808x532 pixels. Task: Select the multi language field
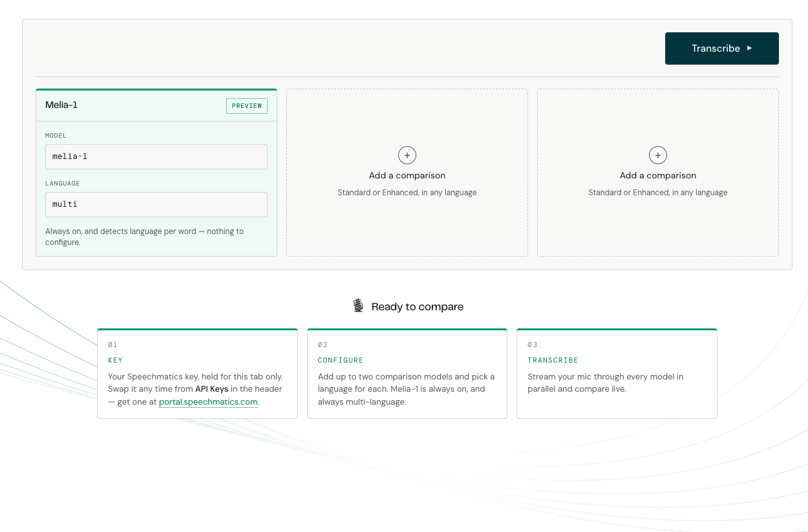pos(156,204)
